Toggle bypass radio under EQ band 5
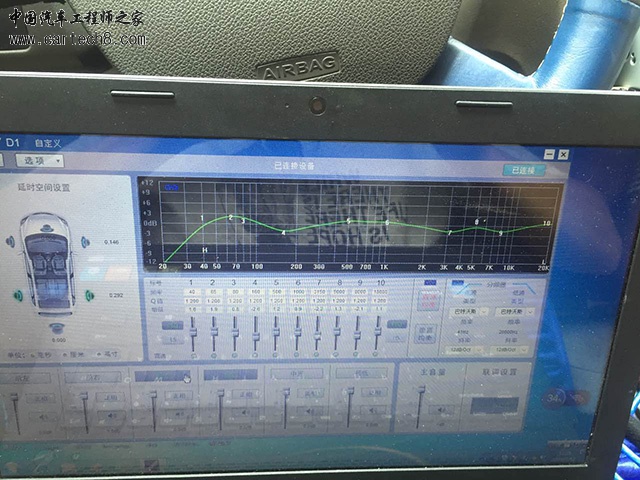The height and width of the screenshot is (480, 640). [x=276, y=355]
